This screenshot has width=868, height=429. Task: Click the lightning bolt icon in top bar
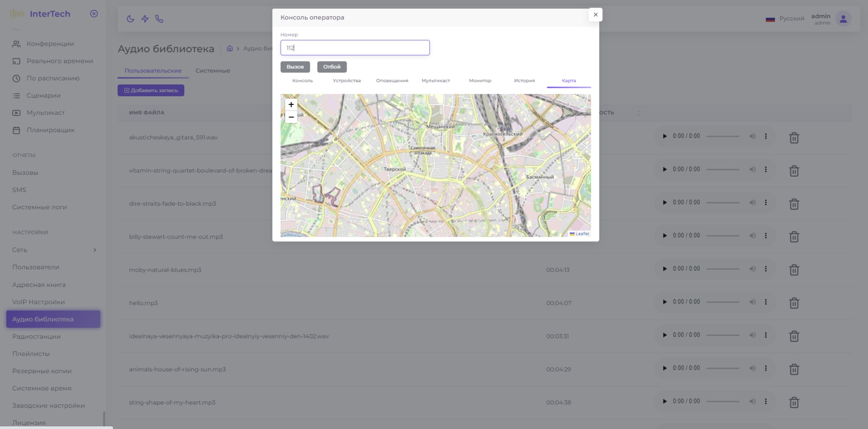point(145,19)
